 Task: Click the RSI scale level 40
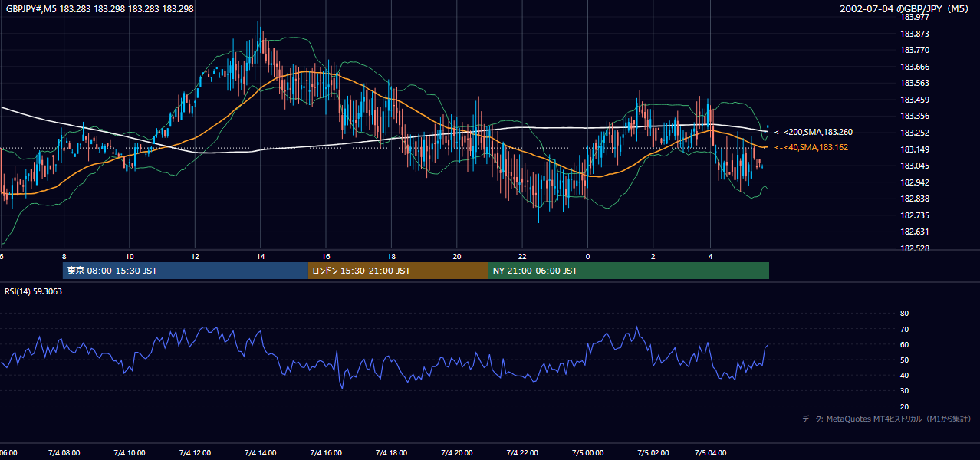tap(904, 375)
